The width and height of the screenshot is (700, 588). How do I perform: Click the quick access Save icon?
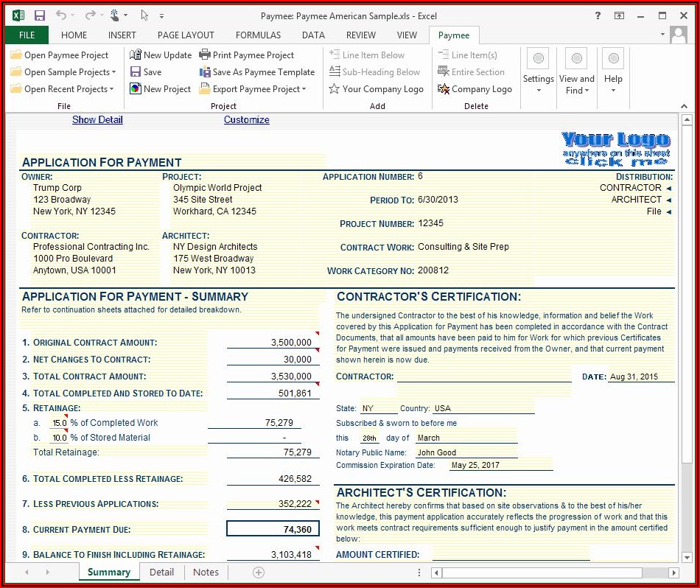(39, 15)
